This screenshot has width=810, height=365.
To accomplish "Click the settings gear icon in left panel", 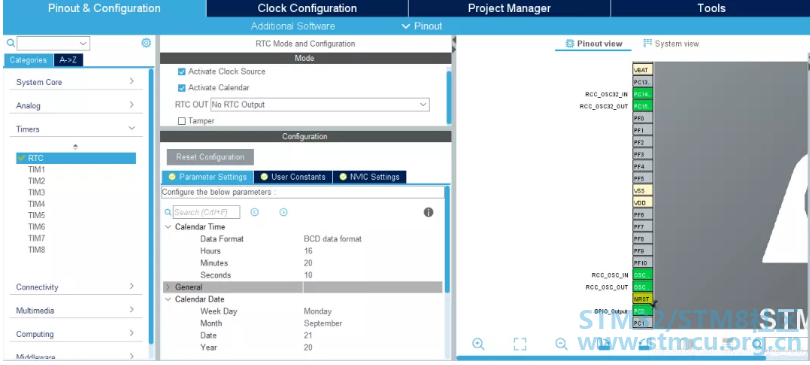I will (x=146, y=43).
